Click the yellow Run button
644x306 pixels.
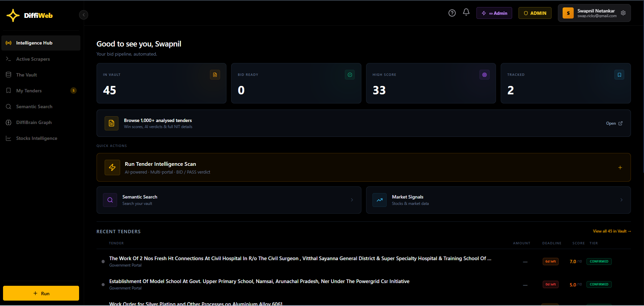41,293
